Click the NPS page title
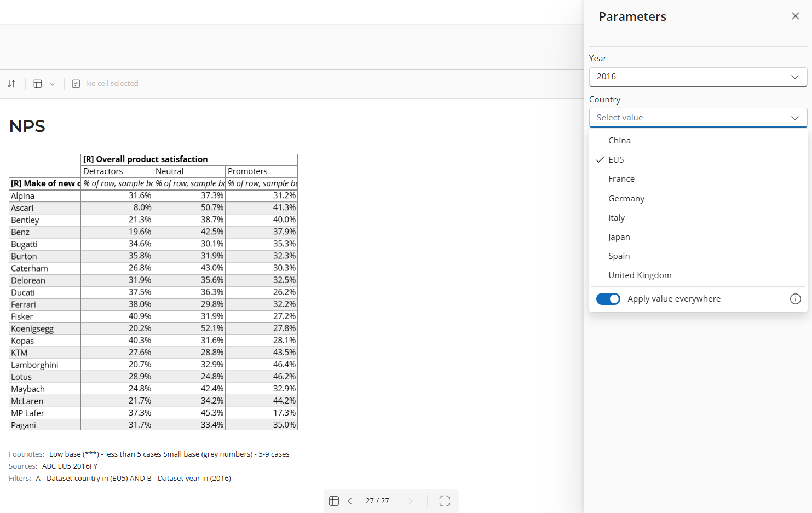 [27, 126]
